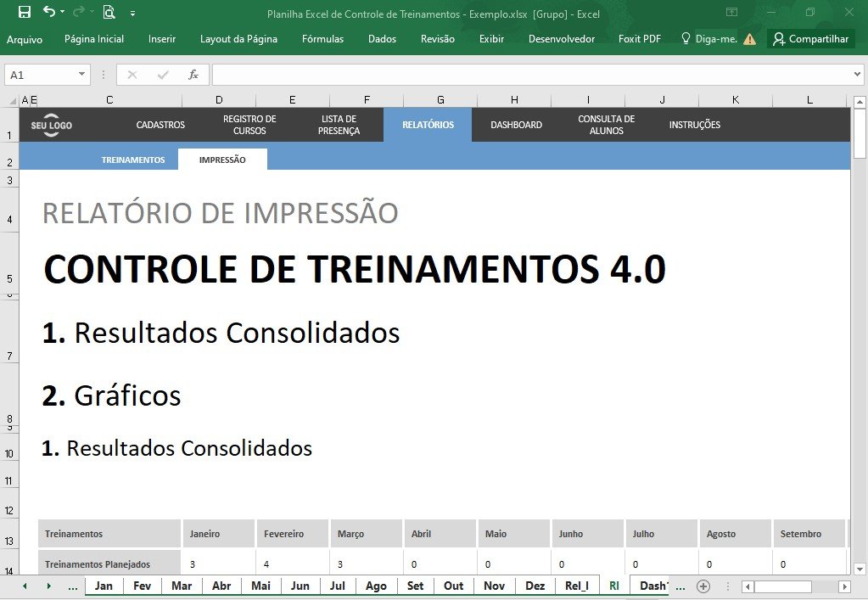Click vertical scrollbar up arrow
The width and height of the screenshot is (868, 600).
860,102
